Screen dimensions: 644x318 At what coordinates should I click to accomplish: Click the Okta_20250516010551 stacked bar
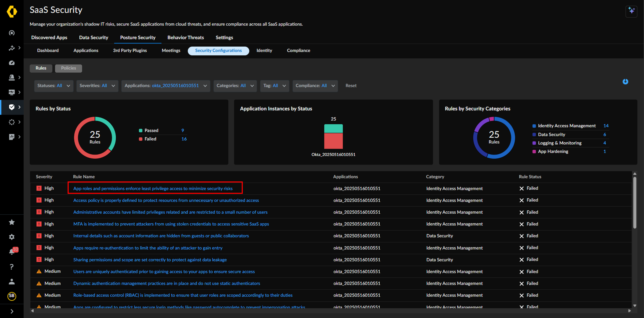pyautogui.click(x=333, y=137)
